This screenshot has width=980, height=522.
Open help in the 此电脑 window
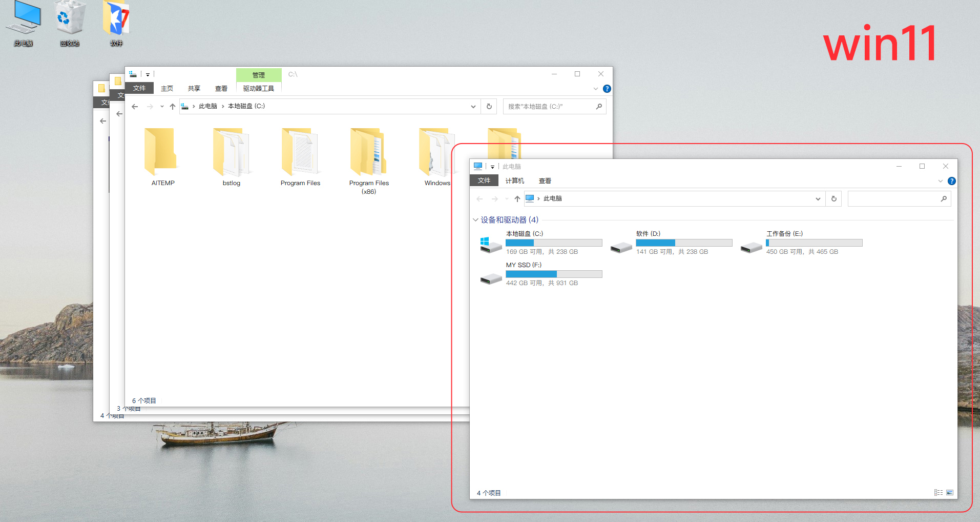click(952, 181)
